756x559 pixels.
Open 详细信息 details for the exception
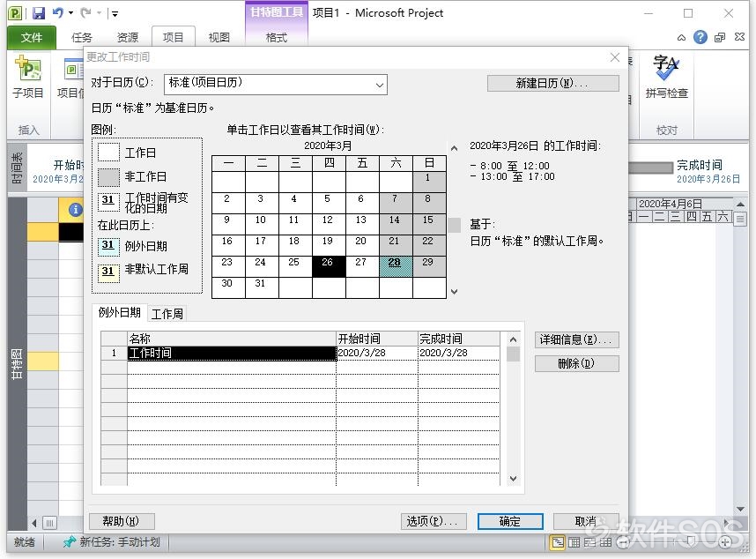576,340
